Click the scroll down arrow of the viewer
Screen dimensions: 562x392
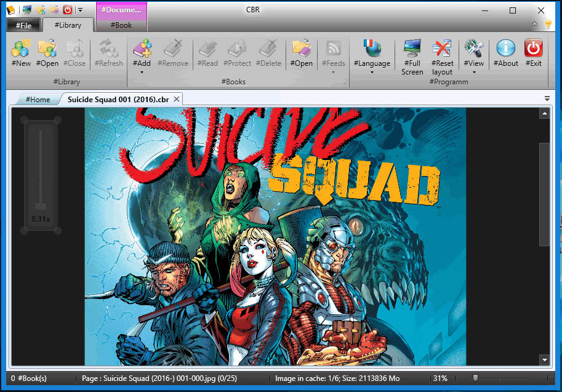point(544,360)
